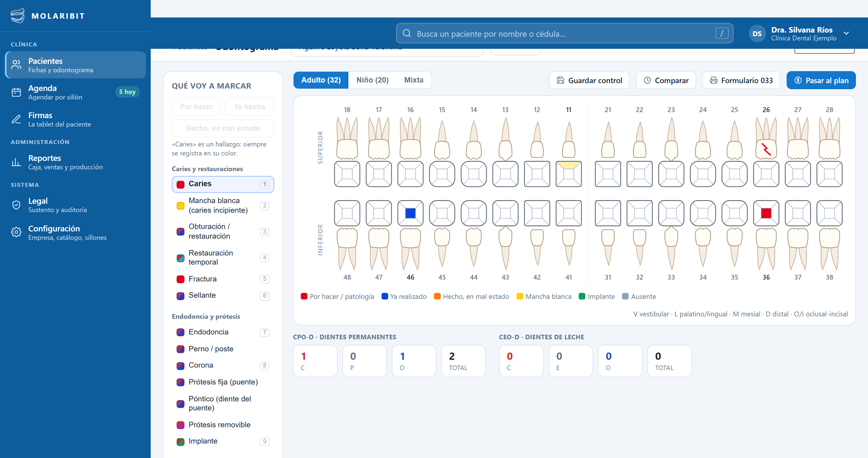Select Sellante in the marking list
The height and width of the screenshot is (458, 868).
(223, 295)
